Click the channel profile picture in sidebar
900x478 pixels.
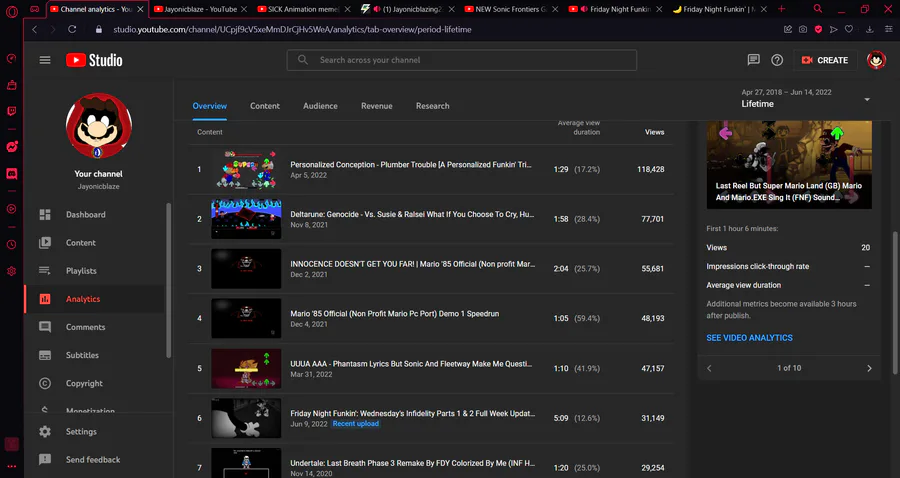coord(99,126)
